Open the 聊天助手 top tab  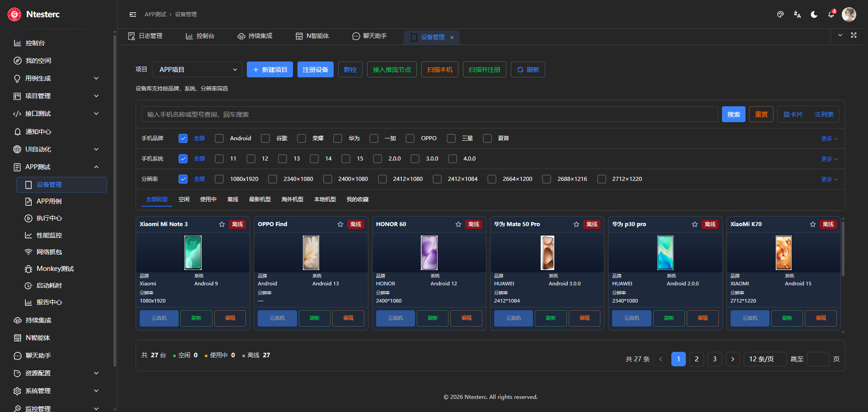(x=370, y=36)
